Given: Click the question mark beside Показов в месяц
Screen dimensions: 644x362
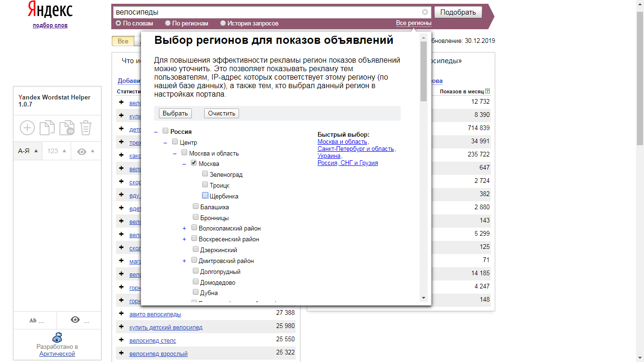Looking at the screenshot, I should point(487,90).
